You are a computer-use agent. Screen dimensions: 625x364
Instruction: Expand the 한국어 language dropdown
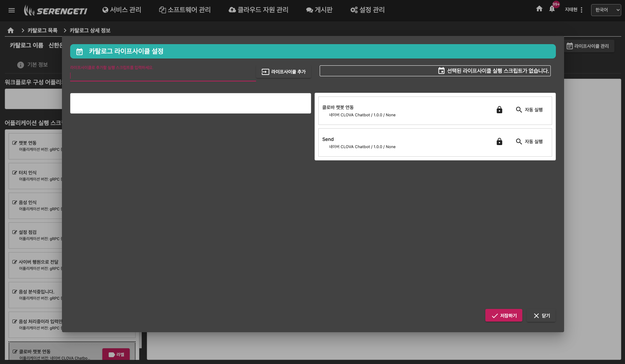(x=605, y=10)
